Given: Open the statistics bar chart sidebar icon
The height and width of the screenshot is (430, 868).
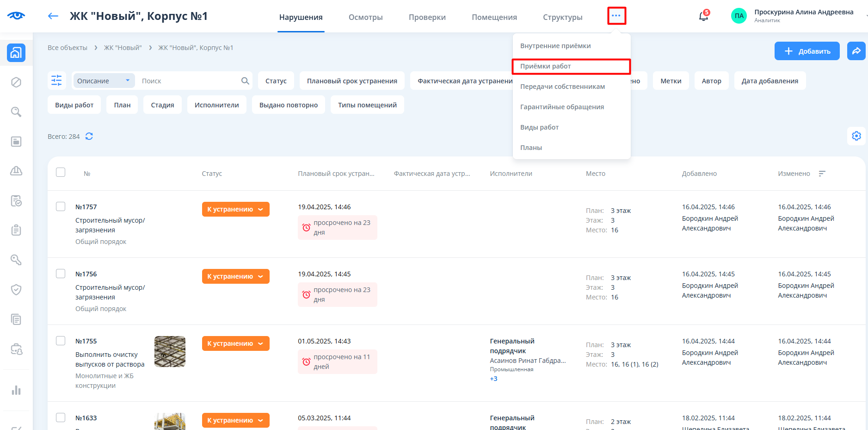Looking at the screenshot, I should click(x=16, y=390).
